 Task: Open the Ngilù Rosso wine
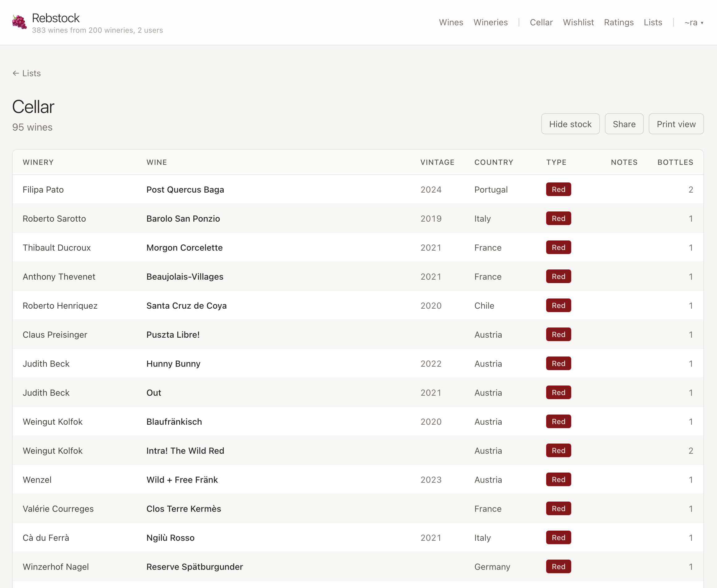pyautogui.click(x=170, y=538)
